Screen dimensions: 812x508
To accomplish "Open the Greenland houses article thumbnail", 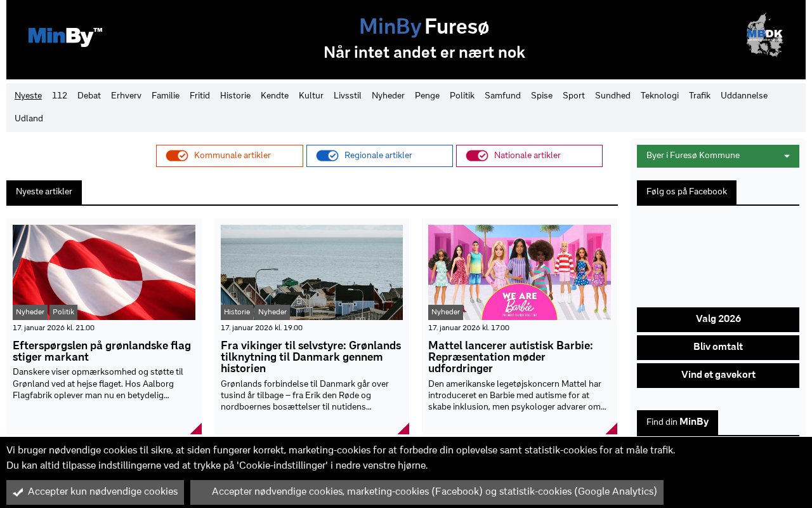I will [311, 272].
